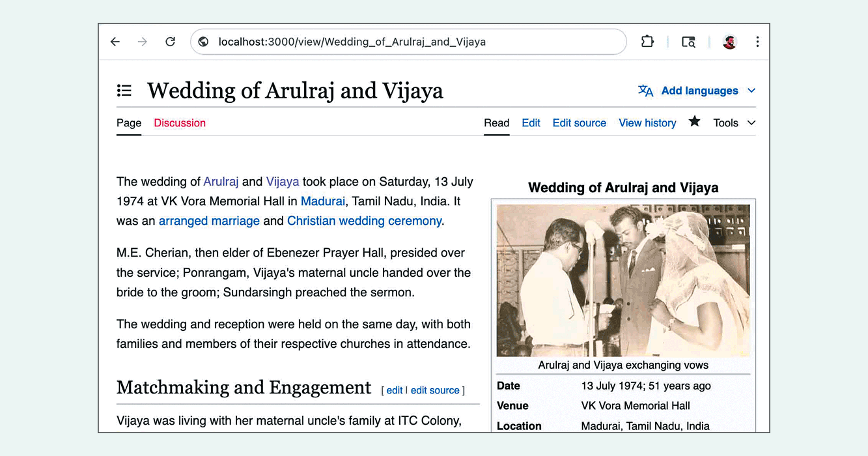
Task: Click the browser back arrow
Action: point(115,42)
